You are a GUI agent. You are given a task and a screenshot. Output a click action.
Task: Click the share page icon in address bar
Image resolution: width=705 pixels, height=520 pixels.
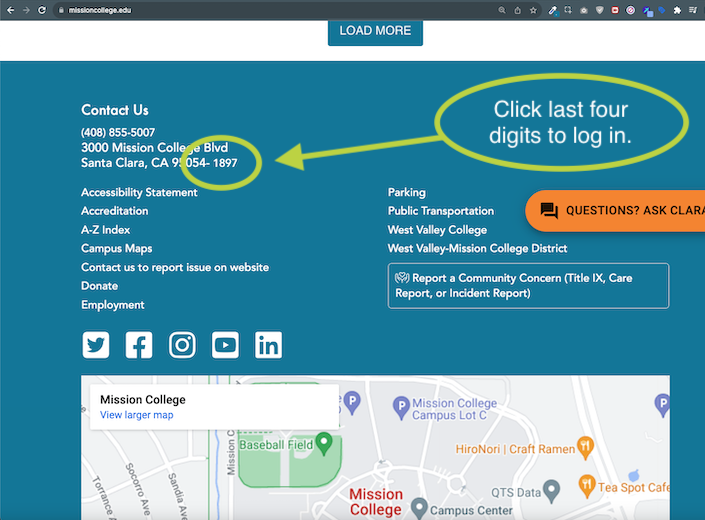[518, 10]
